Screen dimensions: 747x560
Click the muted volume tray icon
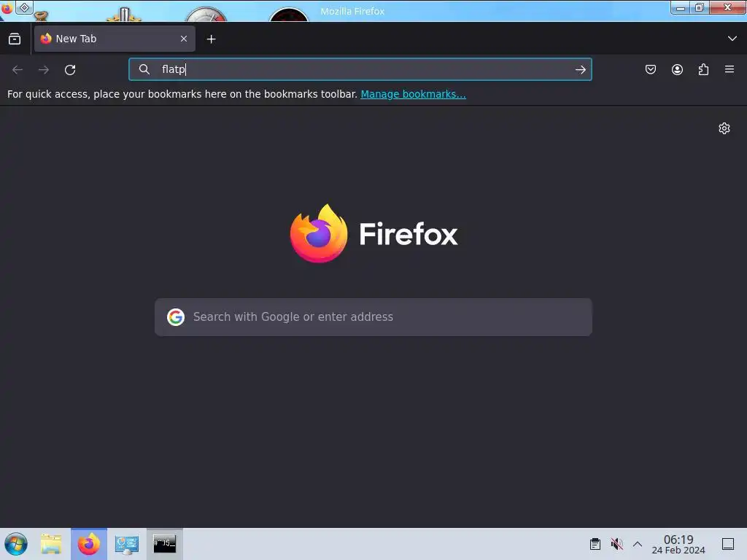[x=616, y=544]
